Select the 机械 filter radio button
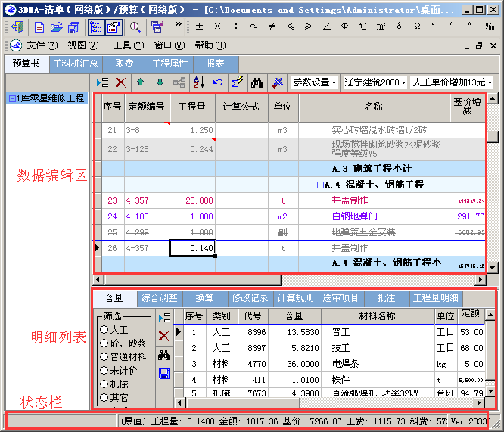The width and height of the screenshot is (504, 432). click(x=104, y=384)
